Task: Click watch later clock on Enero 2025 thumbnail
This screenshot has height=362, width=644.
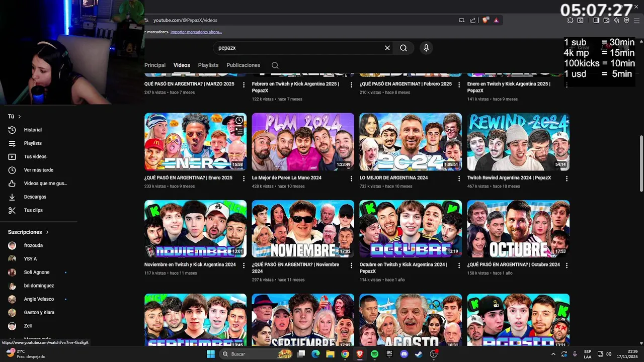Action: point(239,120)
